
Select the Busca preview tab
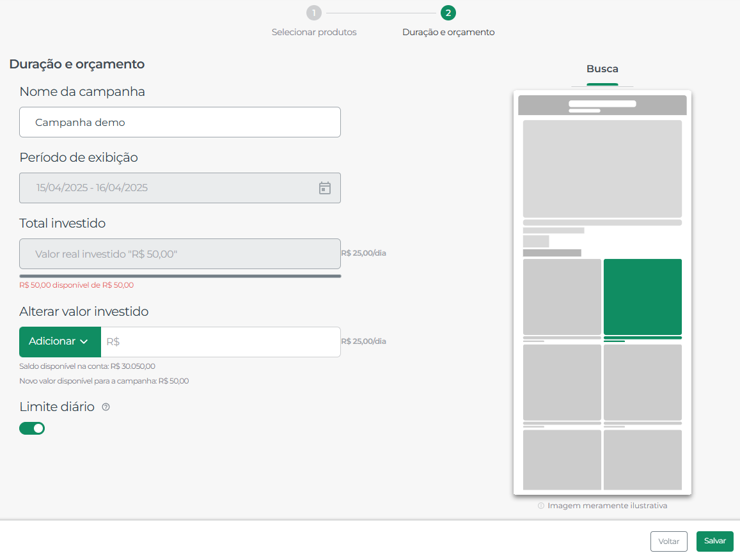coord(602,69)
